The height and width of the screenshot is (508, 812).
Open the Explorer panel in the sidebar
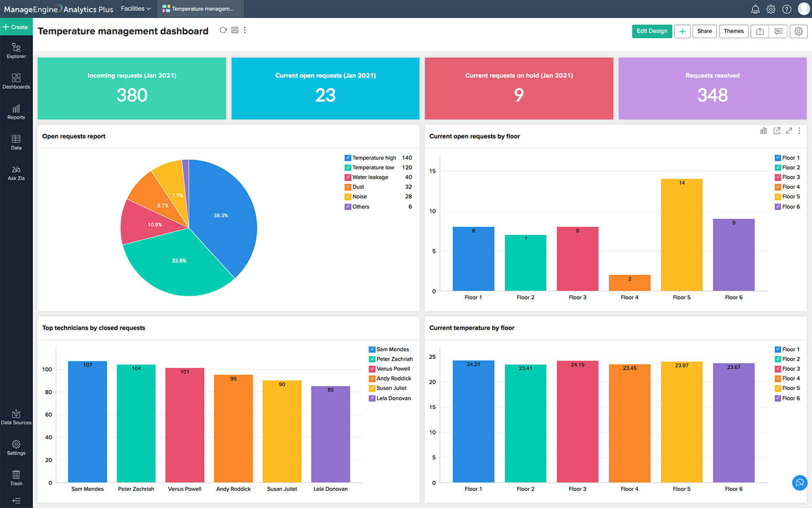16,50
